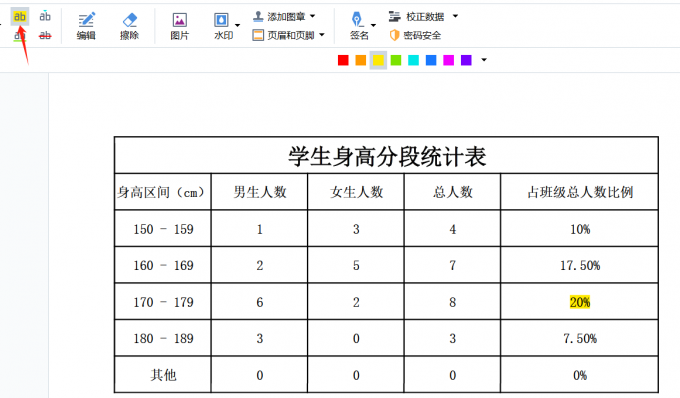Open the 签名 signature dropdown arrow

pyautogui.click(x=373, y=25)
